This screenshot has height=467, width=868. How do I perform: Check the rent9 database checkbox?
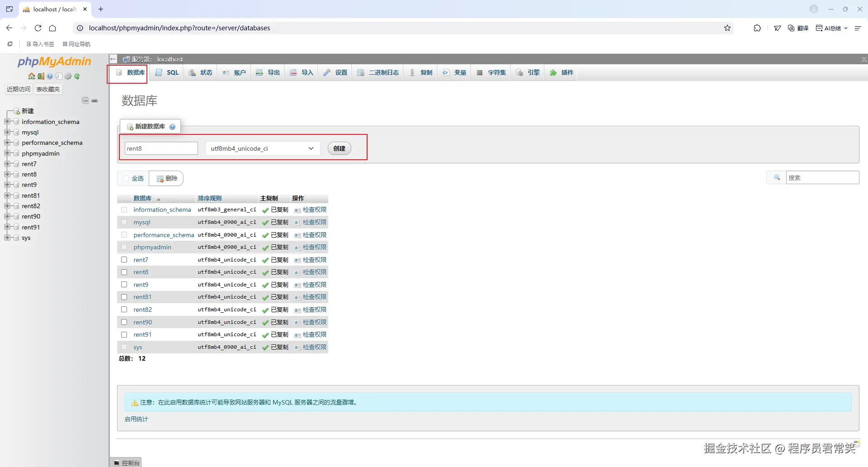124,285
